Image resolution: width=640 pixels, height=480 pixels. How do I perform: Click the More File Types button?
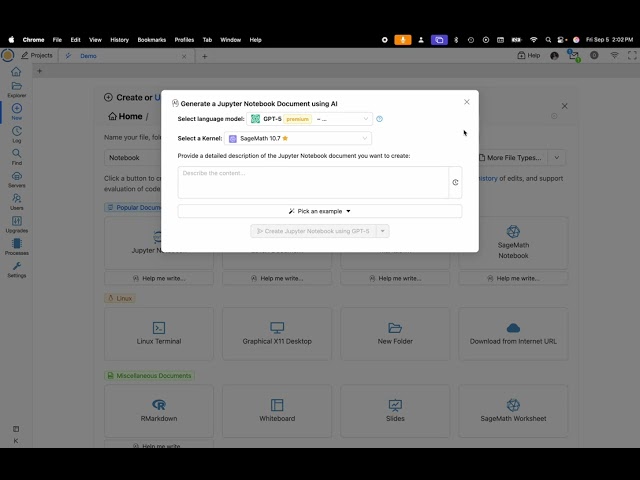(513, 158)
